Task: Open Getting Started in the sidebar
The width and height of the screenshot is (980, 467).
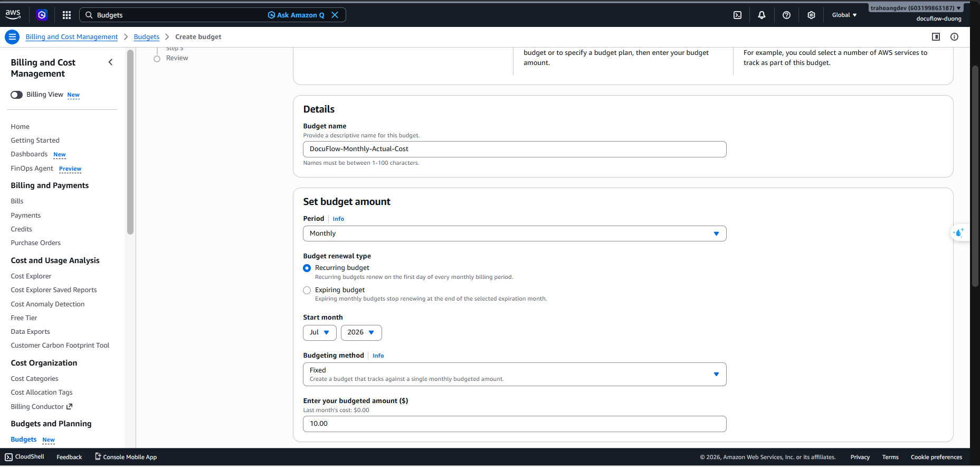Action: (35, 141)
